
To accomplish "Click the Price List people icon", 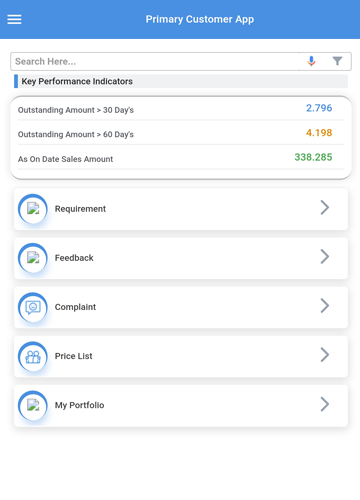I will coord(33,356).
